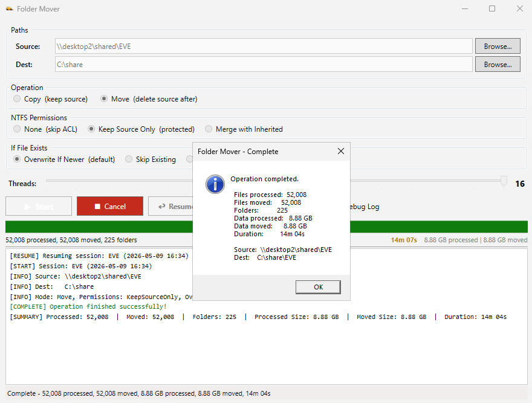Click '52,008 processed, 52,008 moved, 225 folders'
The width and height of the screenshot is (532, 403).
tap(71, 240)
